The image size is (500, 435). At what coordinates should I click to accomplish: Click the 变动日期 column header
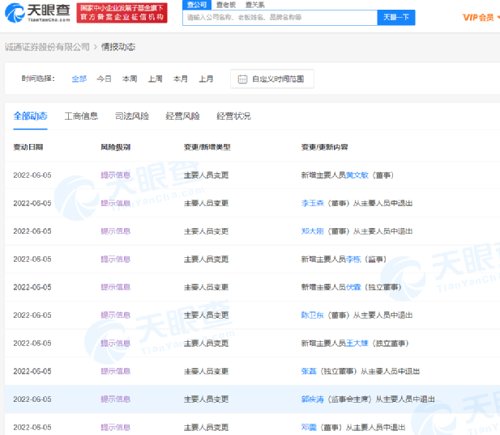click(x=28, y=147)
